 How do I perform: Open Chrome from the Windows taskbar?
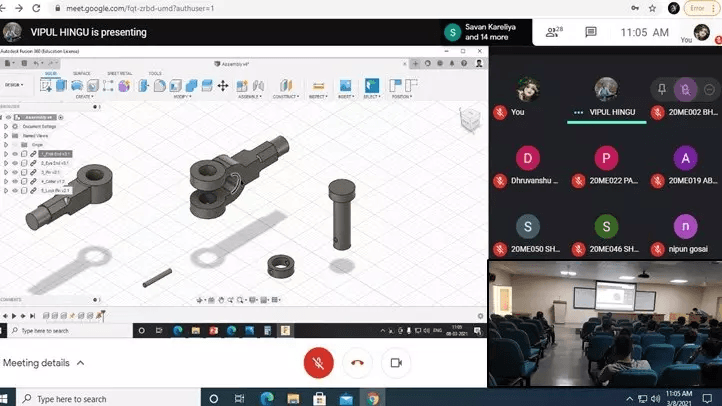(373, 398)
